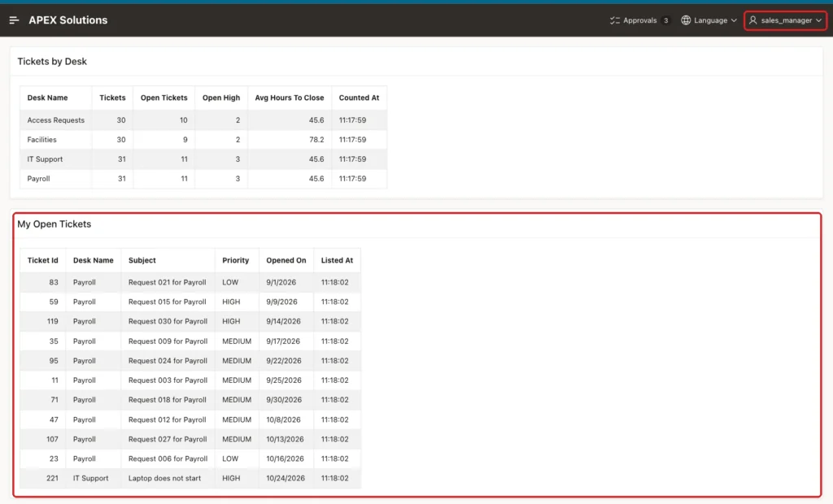Click the 78.2 average hours value

[x=316, y=140]
